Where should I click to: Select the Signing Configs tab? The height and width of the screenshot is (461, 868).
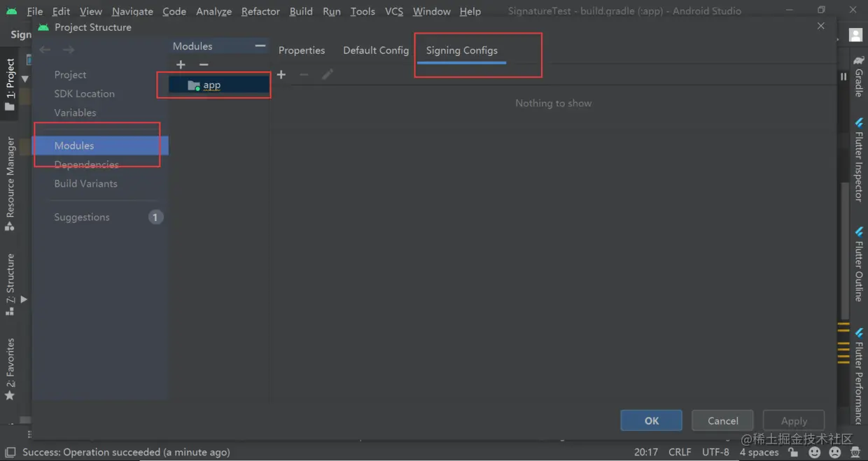[462, 50]
